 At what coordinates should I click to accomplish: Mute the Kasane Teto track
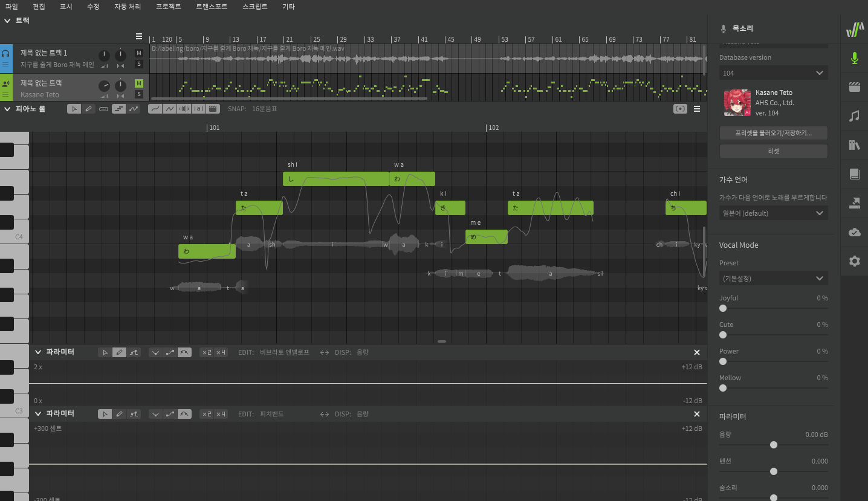[x=139, y=83]
